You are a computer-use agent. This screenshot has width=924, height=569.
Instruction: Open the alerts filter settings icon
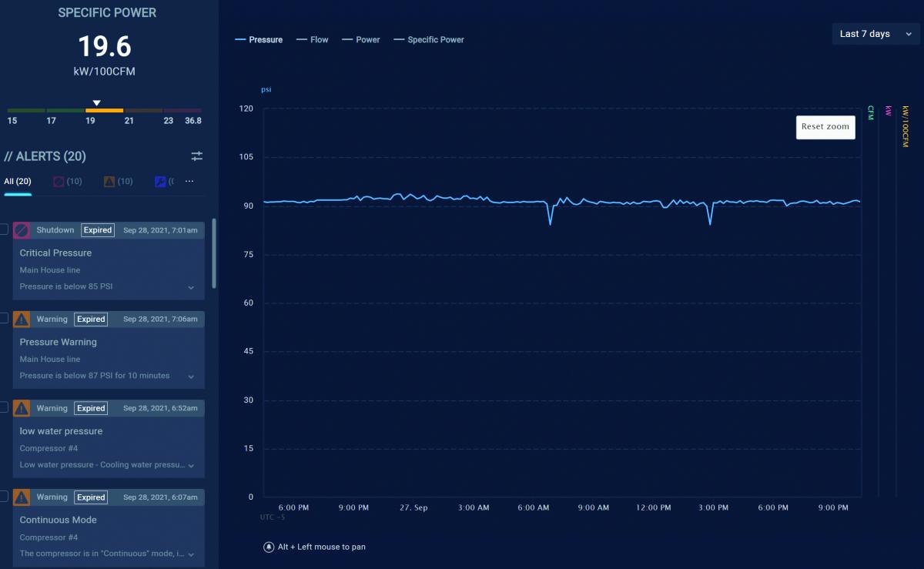point(197,156)
